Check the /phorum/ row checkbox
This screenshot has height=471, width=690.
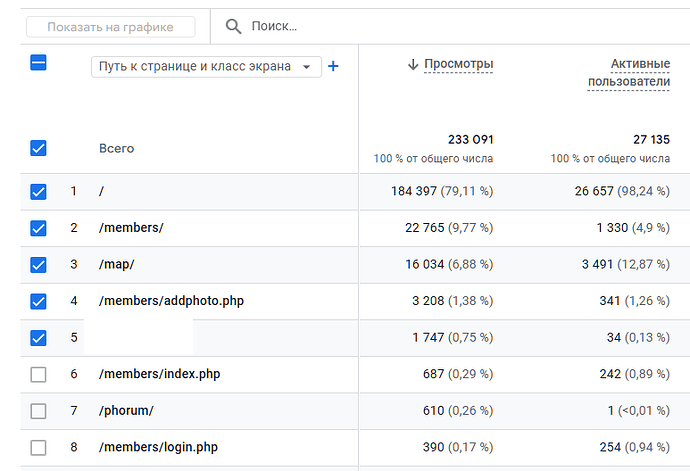pos(38,411)
